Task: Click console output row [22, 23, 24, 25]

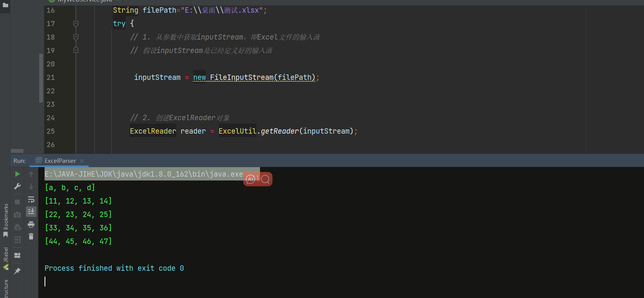Action: [78, 215]
